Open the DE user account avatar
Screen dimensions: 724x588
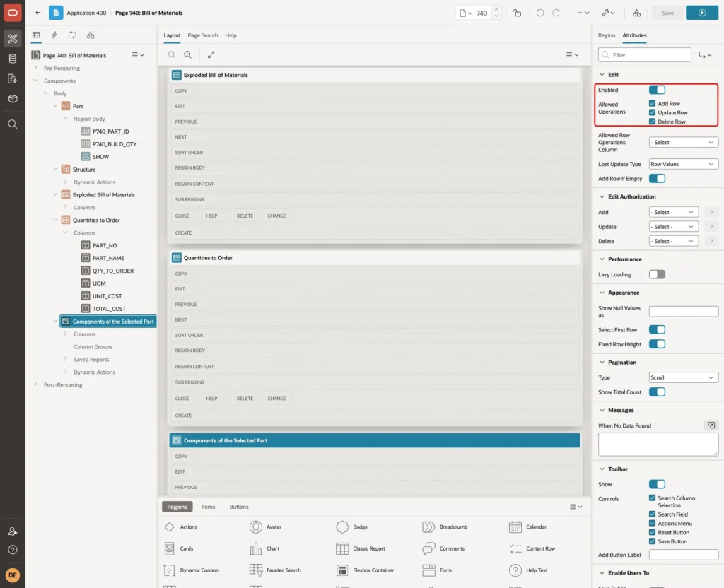tap(13, 575)
